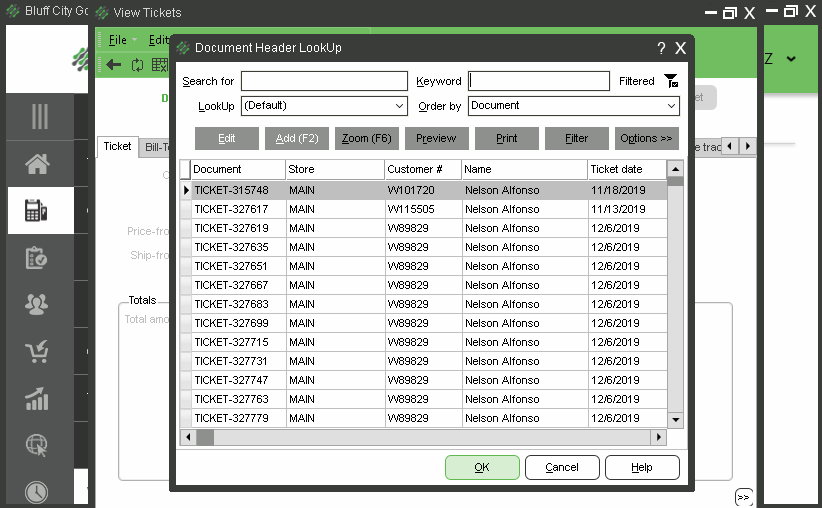
Task: Select row TICKET-327619
Action: tap(424, 228)
